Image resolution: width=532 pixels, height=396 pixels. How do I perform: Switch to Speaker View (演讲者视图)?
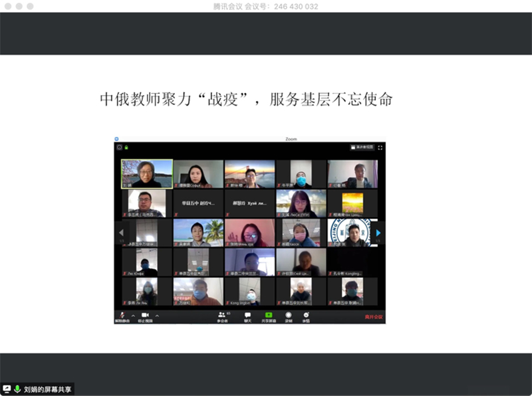tap(362, 147)
